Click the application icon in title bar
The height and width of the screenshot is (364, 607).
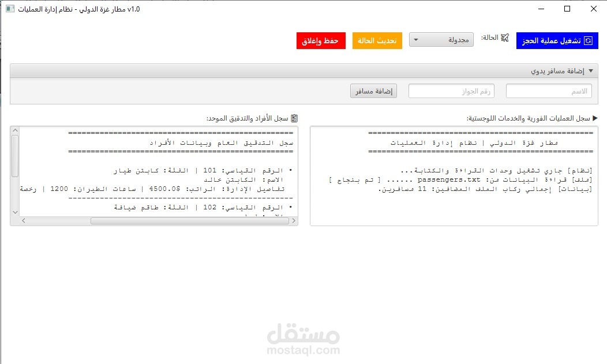pos(10,9)
